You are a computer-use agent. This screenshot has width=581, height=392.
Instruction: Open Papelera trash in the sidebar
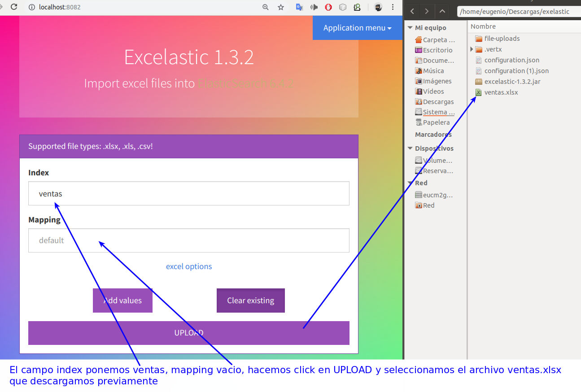pyautogui.click(x=432, y=122)
